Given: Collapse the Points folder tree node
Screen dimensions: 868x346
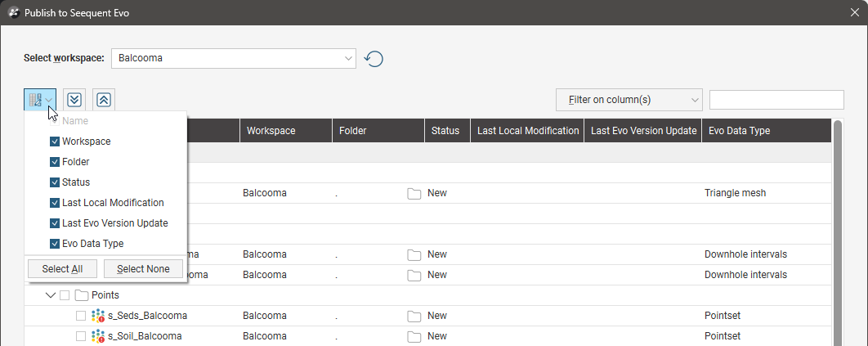Looking at the screenshot, I should (x=51, y=295).
